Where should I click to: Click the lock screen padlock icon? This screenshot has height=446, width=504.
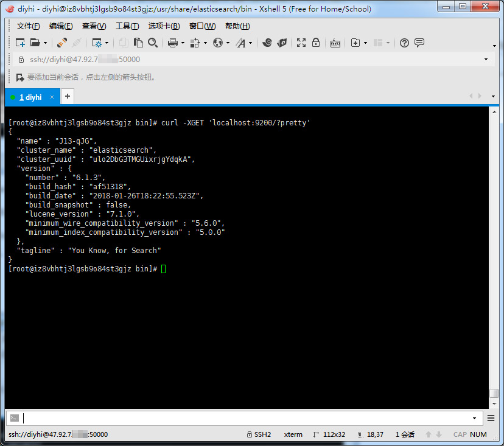316,43
